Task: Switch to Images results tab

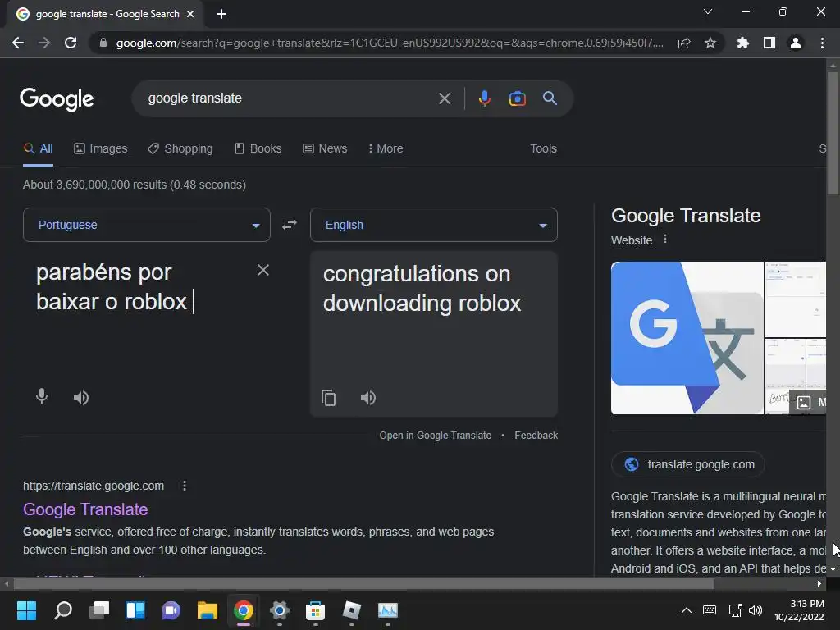Action: pos(101,148)
